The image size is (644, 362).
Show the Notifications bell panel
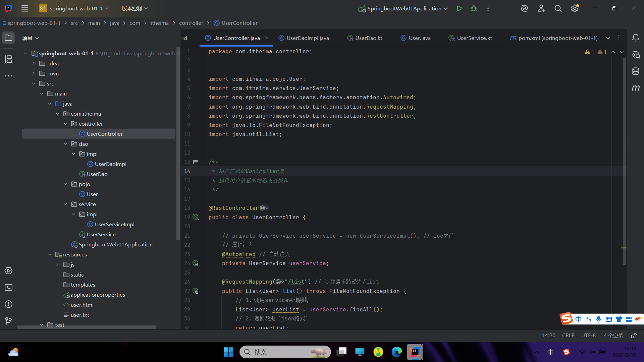[636, 38]
